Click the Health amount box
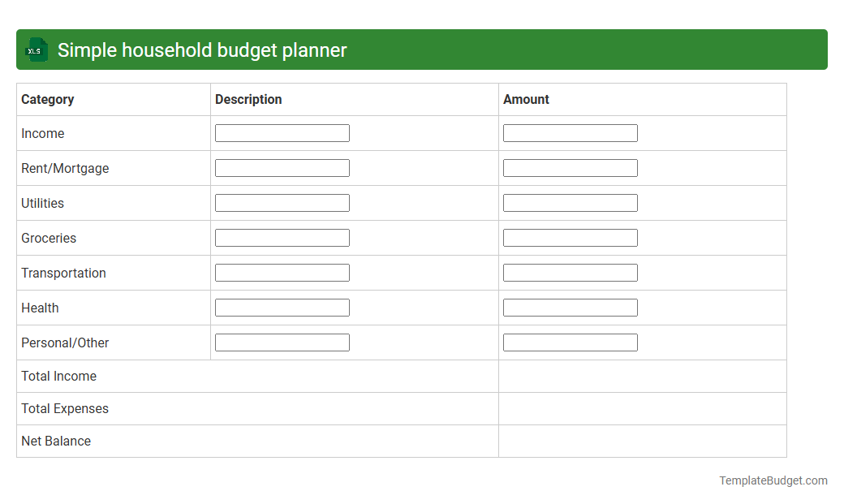This screenshot has height=504, width=844. click(x=570, y=307)
